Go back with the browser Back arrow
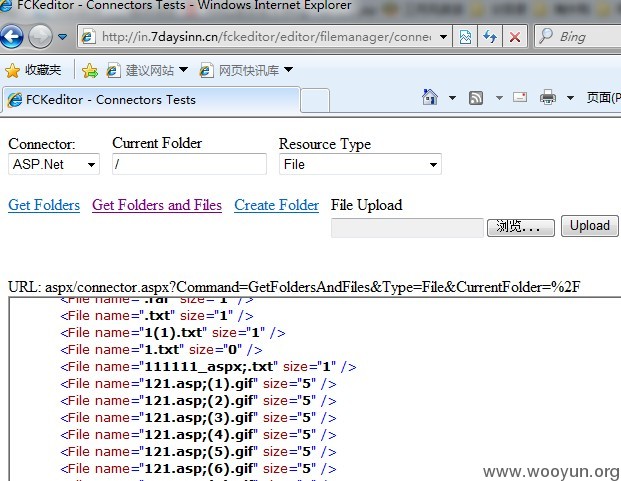This screenshot has width=621, height=481. tap(12, 36)
